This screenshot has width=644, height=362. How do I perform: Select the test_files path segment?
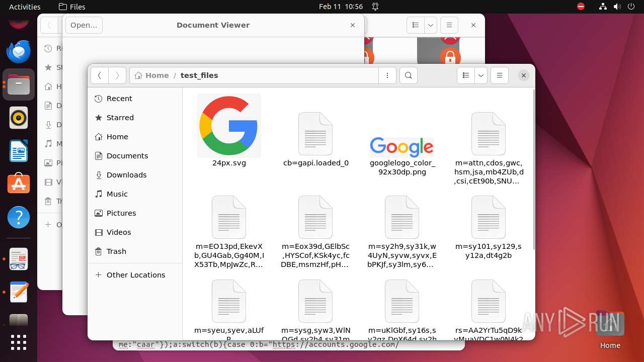coord(199,75)
